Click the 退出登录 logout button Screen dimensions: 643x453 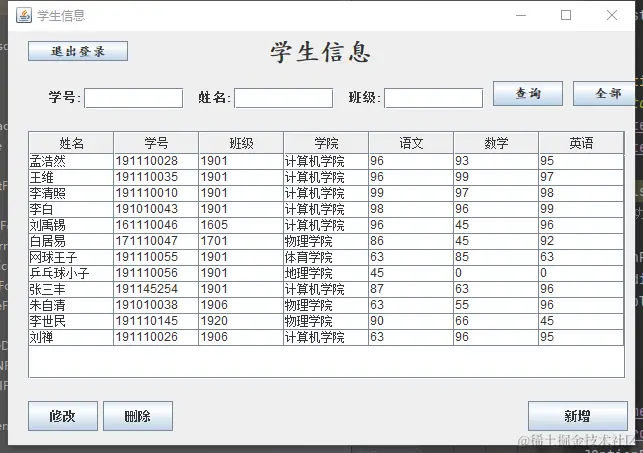click(78, 51)
